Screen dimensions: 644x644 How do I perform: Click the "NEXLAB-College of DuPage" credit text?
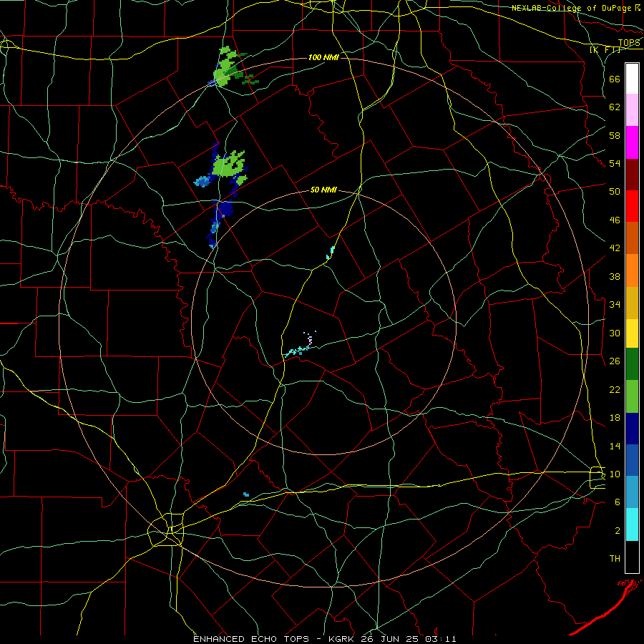point(571,8)
